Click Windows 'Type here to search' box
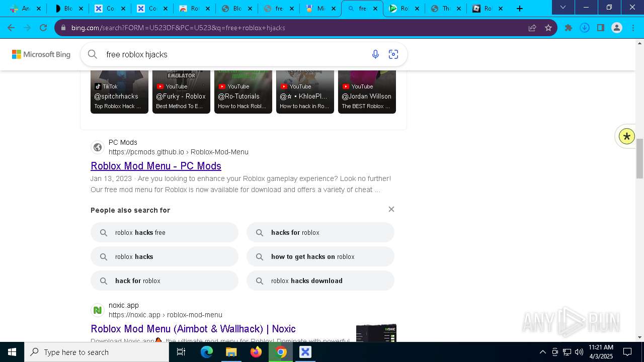 click(97, 352)
